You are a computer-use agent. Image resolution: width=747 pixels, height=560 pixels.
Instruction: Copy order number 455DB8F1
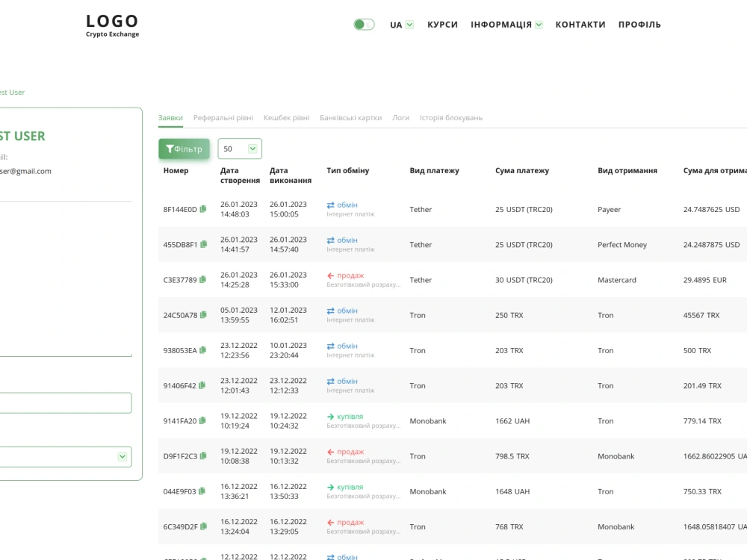(203, 244)
